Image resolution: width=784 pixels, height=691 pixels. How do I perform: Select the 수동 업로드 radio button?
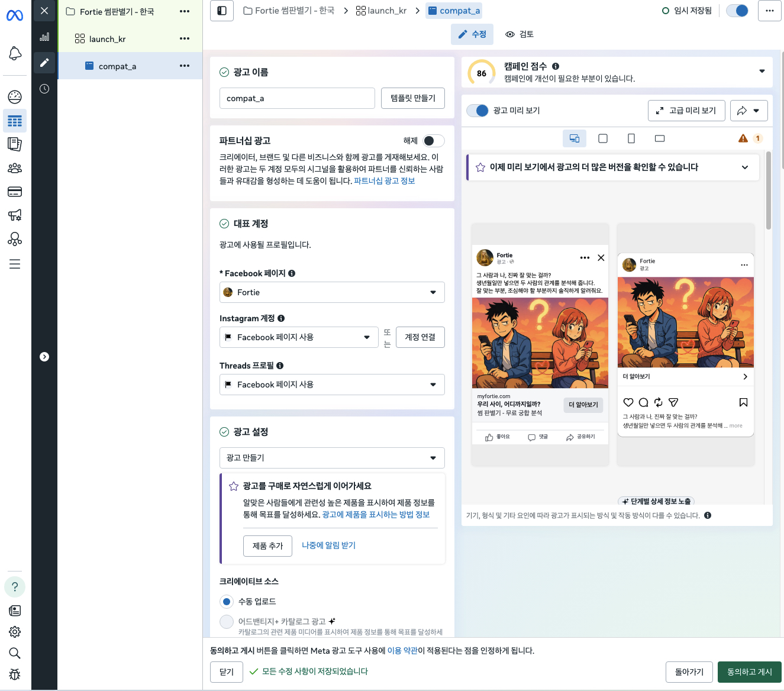tap(227, 601)
